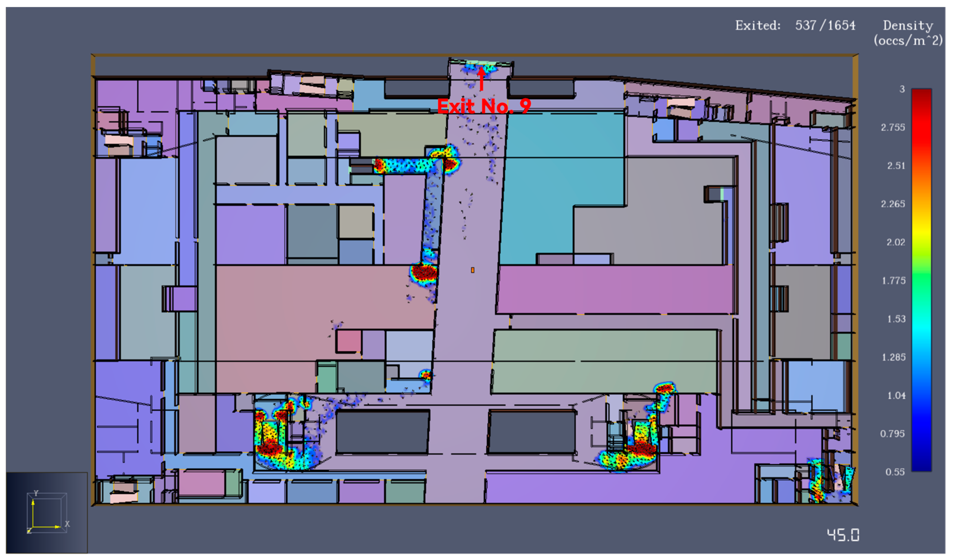Click the 2.02 value on density legend
Viewport: 953px width, 560px height.
coord(896,242)
